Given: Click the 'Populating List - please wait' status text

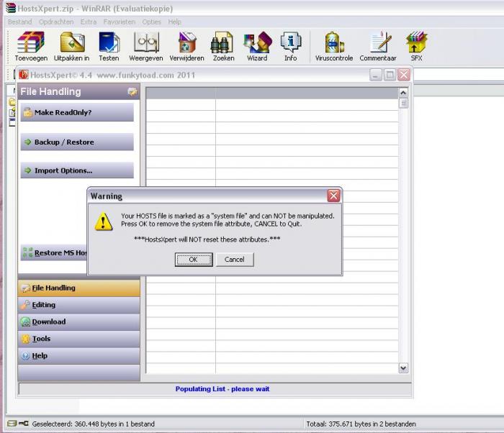Looking at the screenshot, I should (x=222, y=389).
